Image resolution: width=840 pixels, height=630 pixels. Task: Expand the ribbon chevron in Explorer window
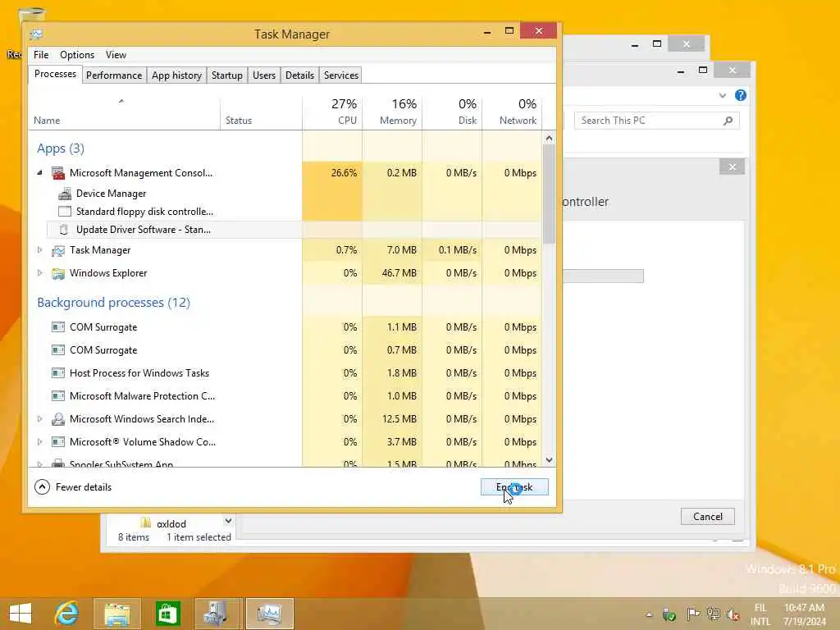coord(723,95)
